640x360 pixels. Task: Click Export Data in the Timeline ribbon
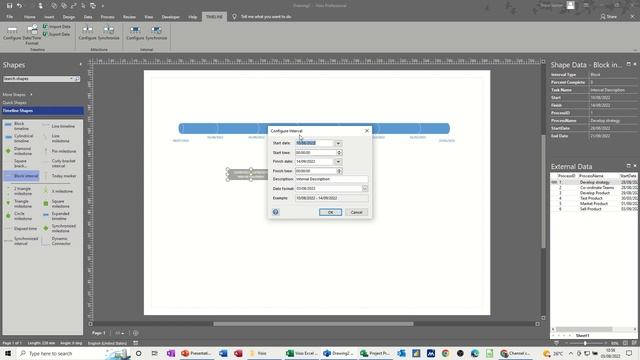[x=57, y=34]
